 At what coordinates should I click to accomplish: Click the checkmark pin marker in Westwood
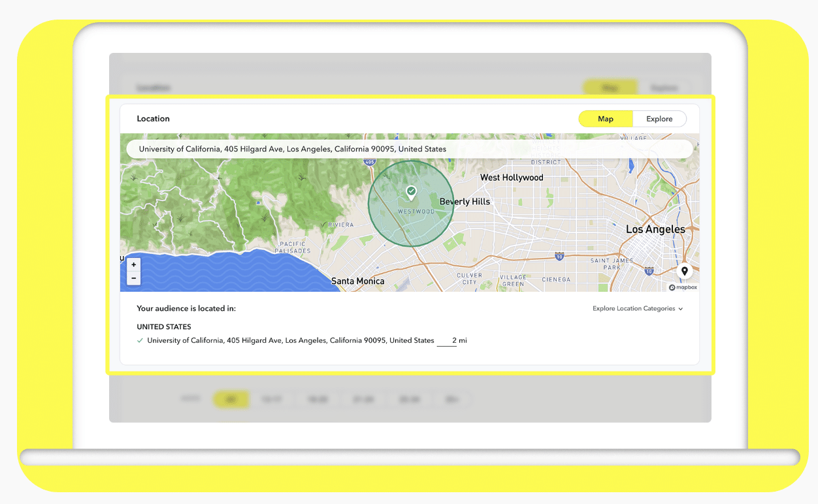pos(411,193)
